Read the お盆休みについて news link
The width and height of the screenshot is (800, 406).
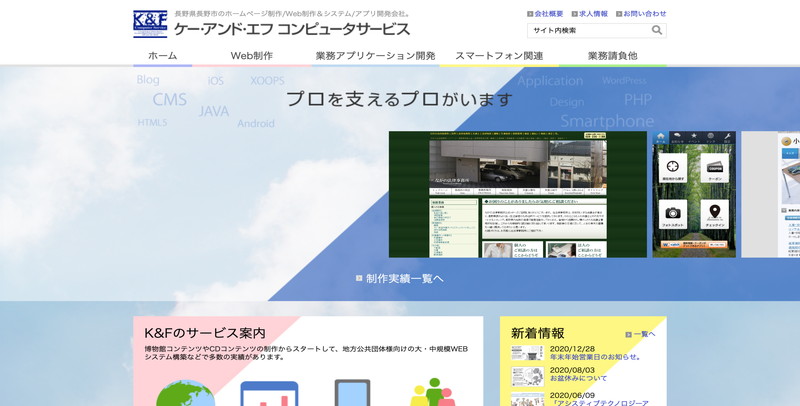(x=578, y=378)
